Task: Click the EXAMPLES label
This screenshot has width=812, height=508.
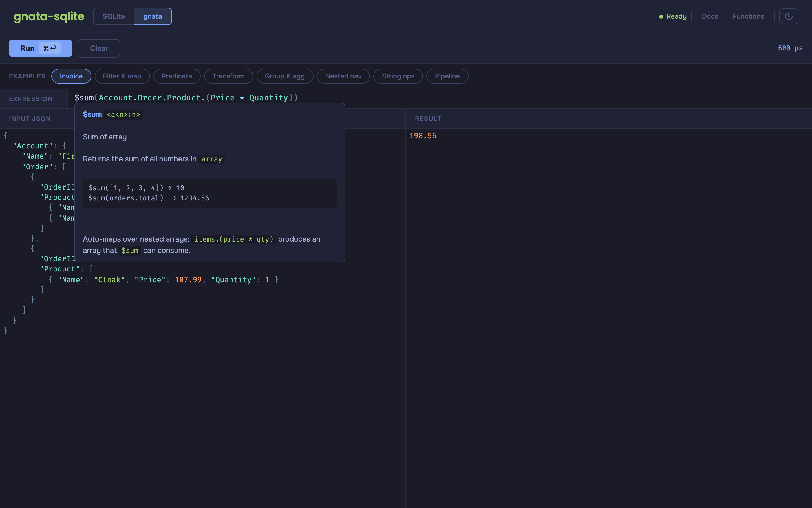Action: pyautogui.click(x=27, y=76)
